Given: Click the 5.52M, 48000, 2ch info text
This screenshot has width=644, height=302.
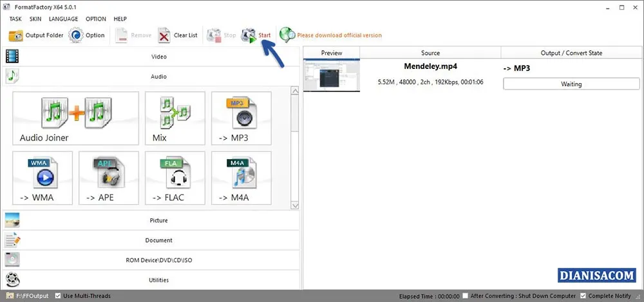Looking at the screenshot, I should [430, 82].
